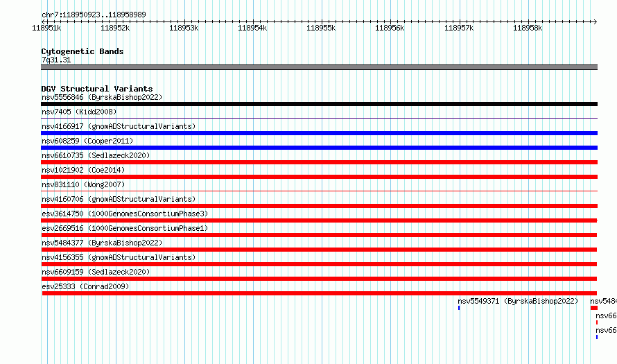Click the 118958k ruler tick label
The image size is (617, 364).
tap(528, 28)
